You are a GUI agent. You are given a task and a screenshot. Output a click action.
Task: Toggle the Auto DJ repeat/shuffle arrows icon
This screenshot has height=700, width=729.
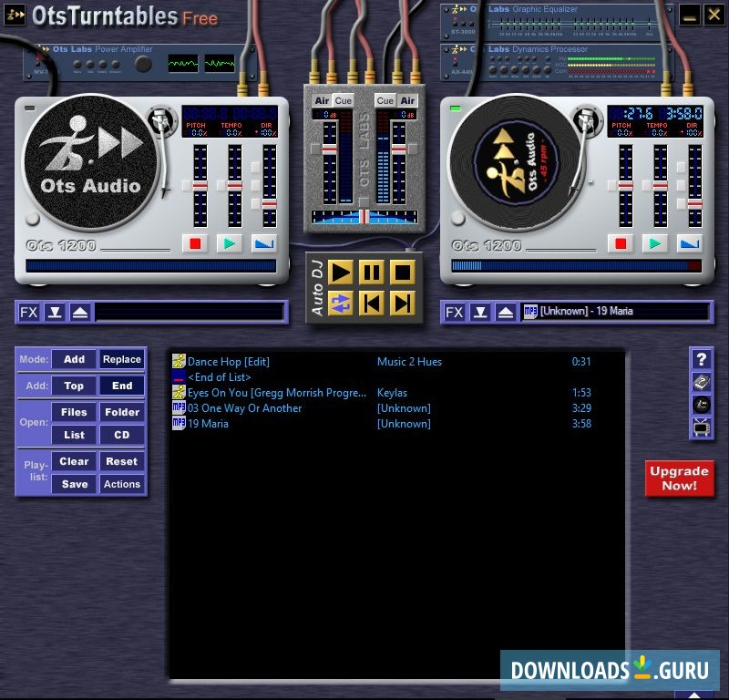coord(340,304)
